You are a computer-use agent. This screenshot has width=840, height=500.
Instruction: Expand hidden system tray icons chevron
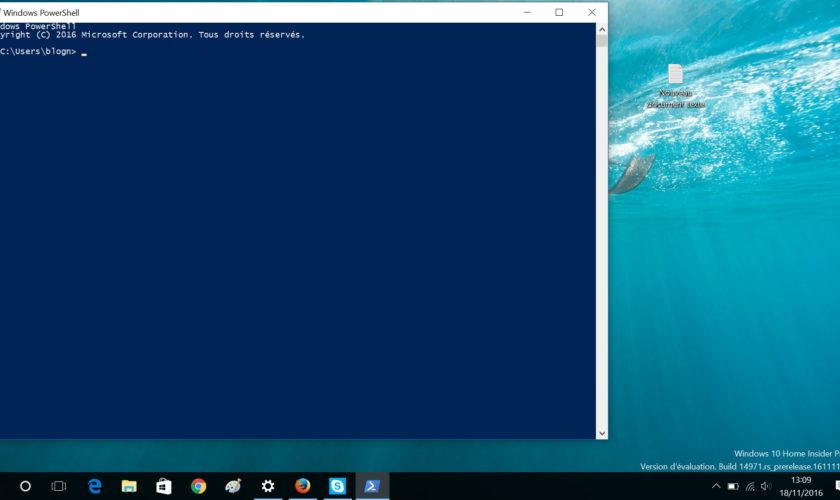tap(715, 486)
